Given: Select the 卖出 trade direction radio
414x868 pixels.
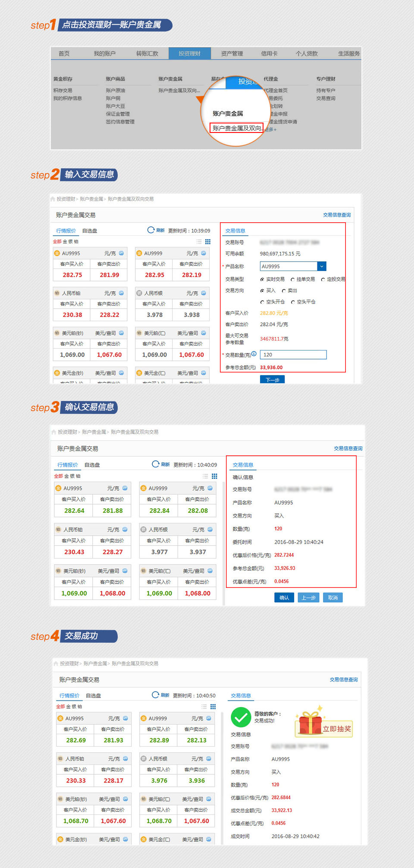Looking at the screenshot, I should click(284, 291).
